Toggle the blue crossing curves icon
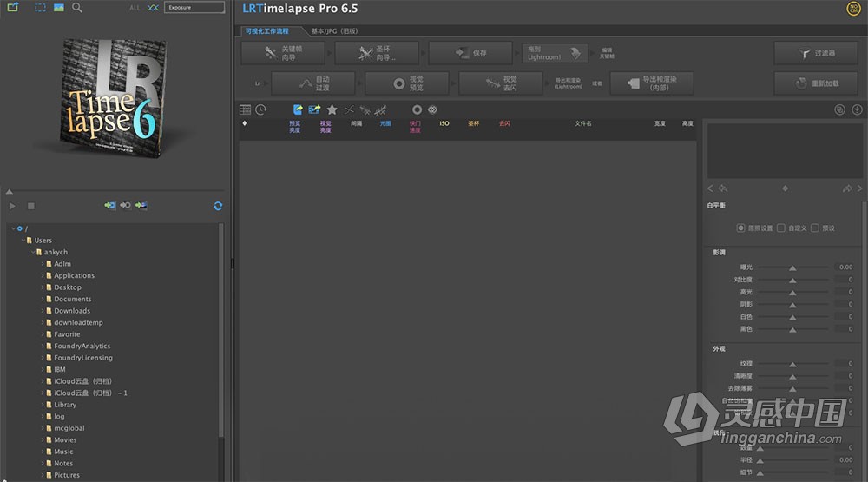The width and height of the screenshot is (868, 482). tap(154, 8)
